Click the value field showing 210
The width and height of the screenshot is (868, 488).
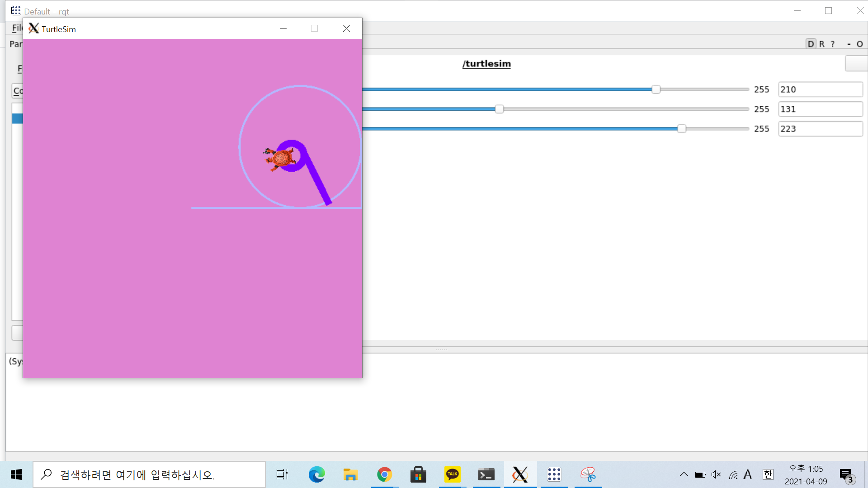[x=820, y=89]
